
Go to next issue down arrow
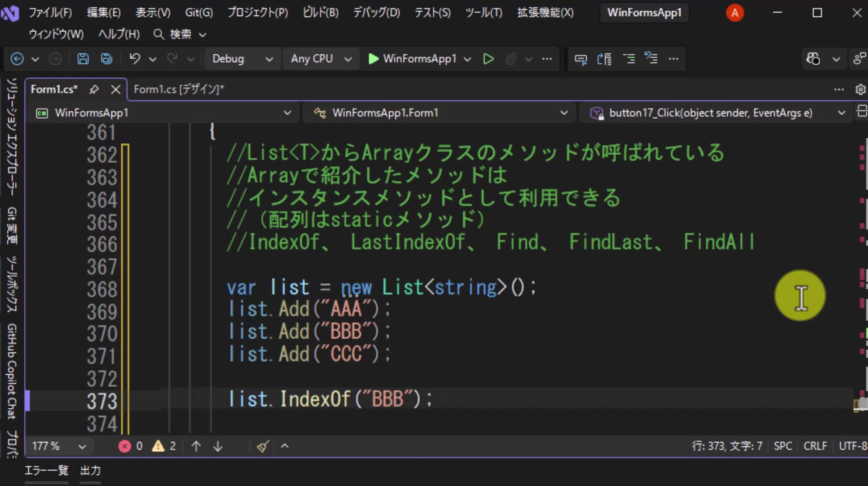point(218,446)
